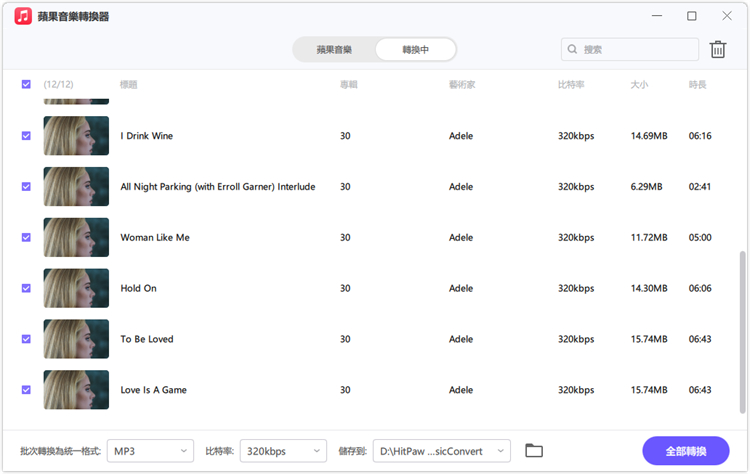This screenshot has height=474, width=750.
Task: Uncheck the Love Is A Game checkbox
Action: tap(26, 390)
